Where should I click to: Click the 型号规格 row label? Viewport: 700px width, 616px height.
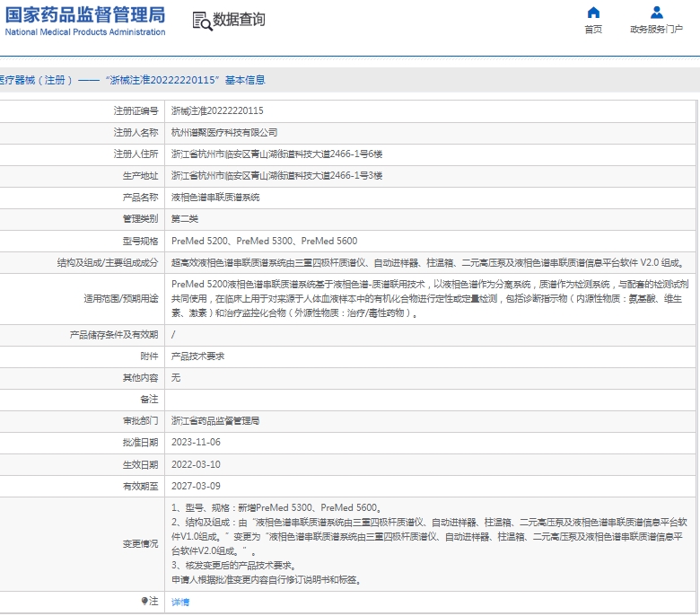[x=140, y=242]
